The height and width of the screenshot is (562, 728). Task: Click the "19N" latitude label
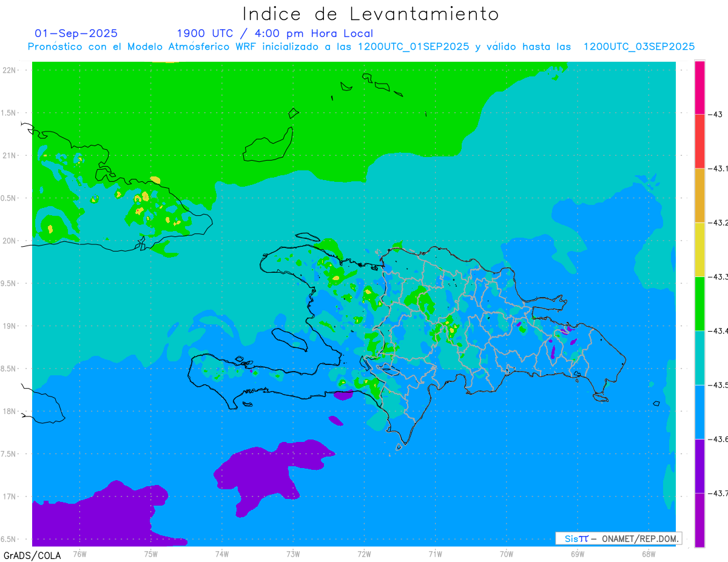[x=10, y=326]
